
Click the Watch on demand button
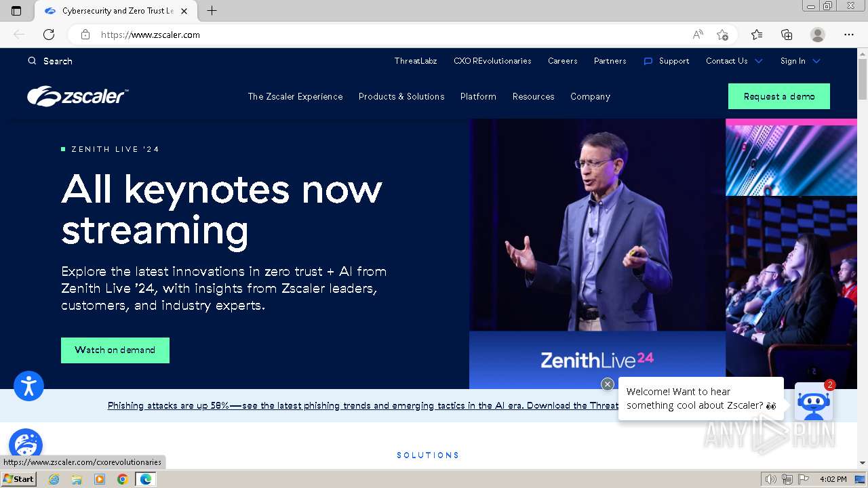tap(115, 350)
